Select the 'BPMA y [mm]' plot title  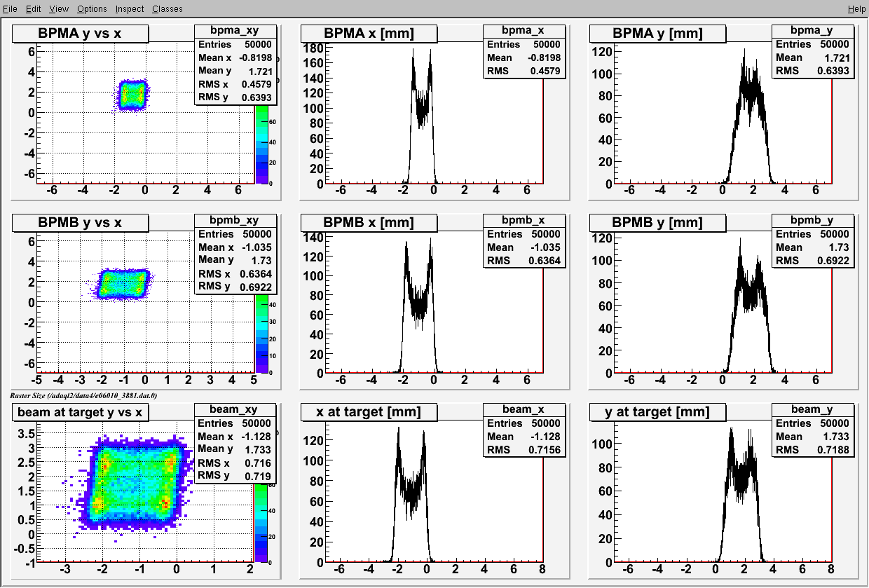[657, 33]
